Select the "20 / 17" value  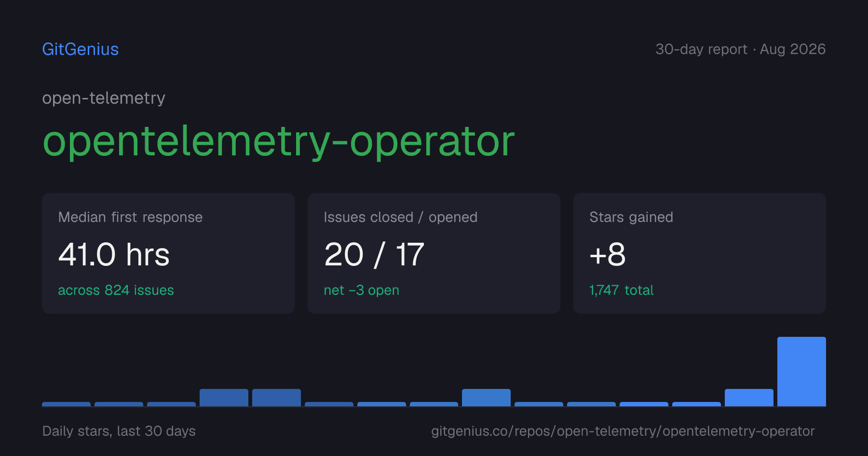[374, 254]
